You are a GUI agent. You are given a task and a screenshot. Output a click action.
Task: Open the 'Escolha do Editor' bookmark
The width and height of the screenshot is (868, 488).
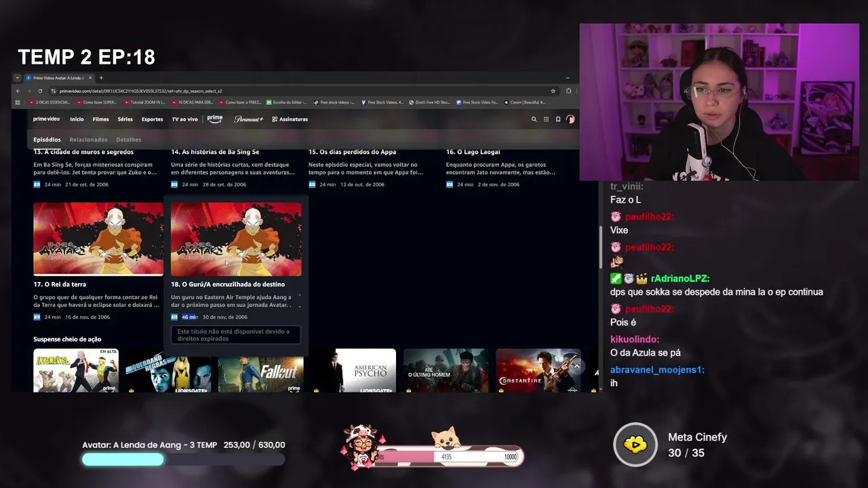(x=287, y=102)
